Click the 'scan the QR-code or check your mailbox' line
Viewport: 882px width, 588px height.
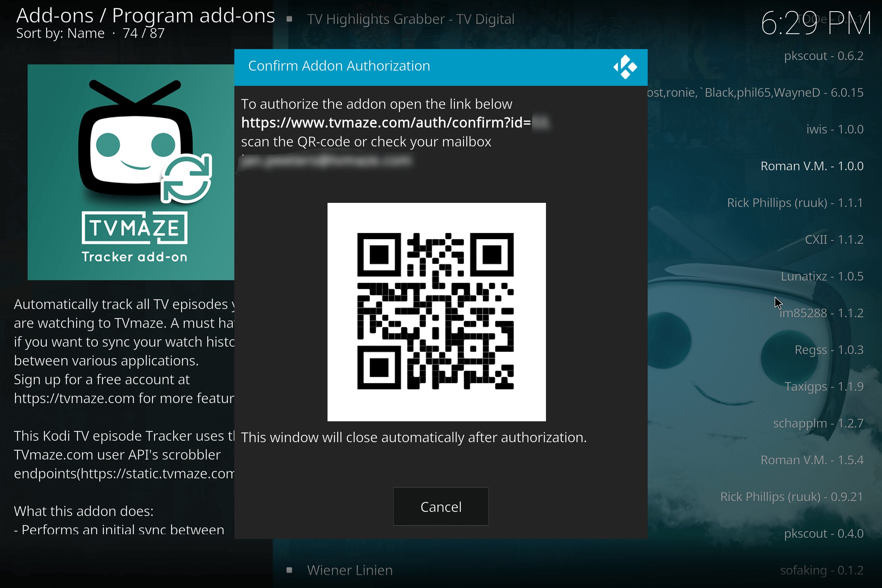click(366, 142)
